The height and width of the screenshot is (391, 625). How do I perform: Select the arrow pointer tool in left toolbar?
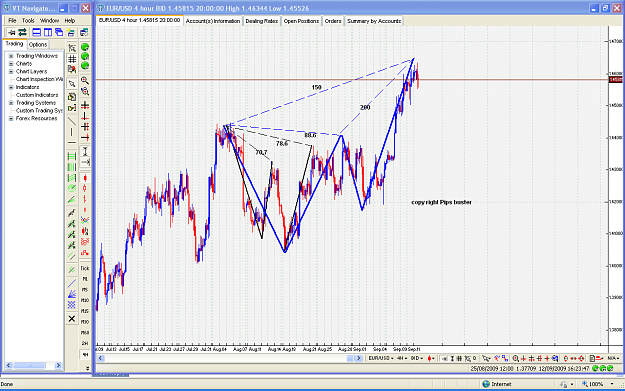[x=72, y=84]
